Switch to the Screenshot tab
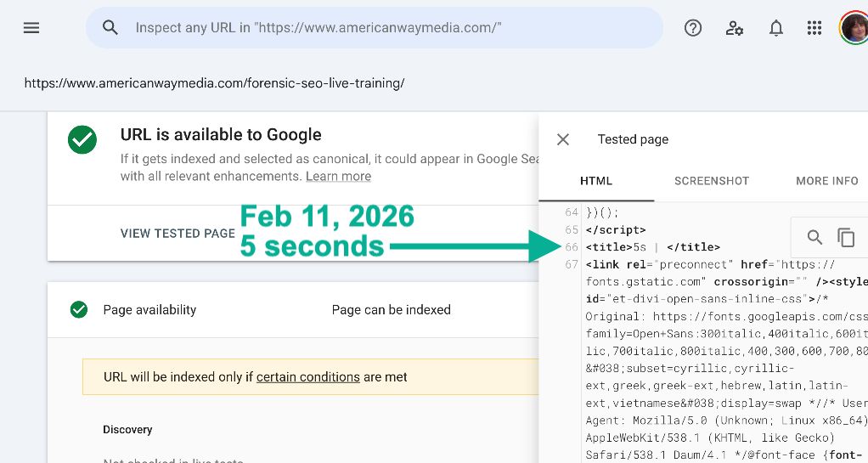Viewport: 868px width, 463px height. tap(712, 181)
